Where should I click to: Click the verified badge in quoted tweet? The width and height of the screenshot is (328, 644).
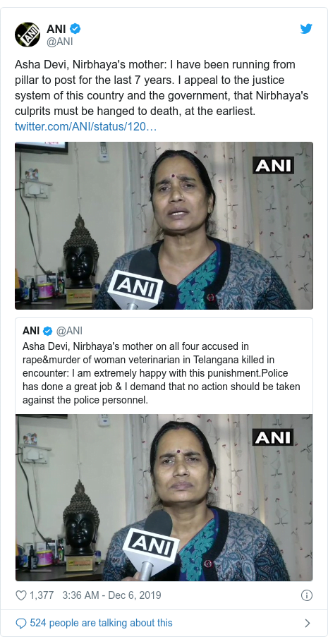click(x=48, y=331)
